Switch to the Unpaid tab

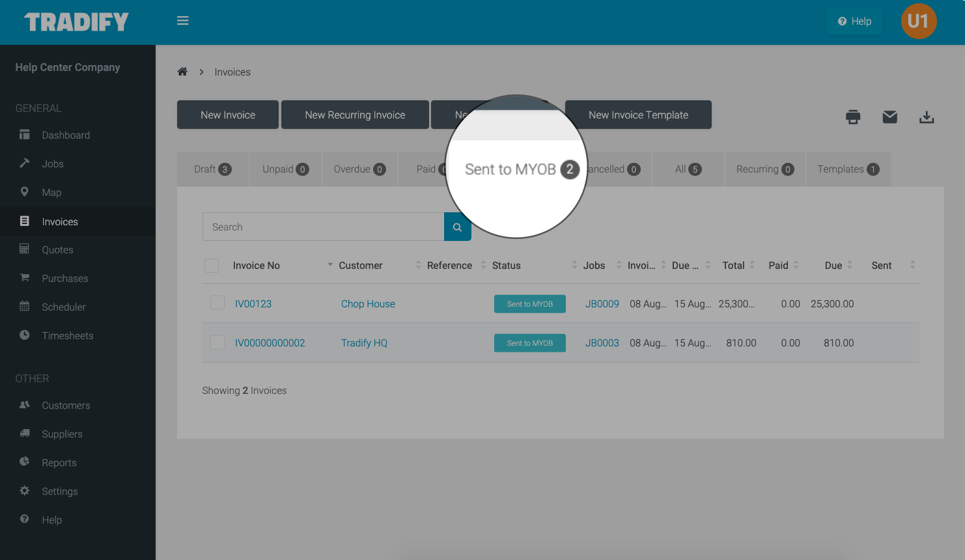click(285, 169)
